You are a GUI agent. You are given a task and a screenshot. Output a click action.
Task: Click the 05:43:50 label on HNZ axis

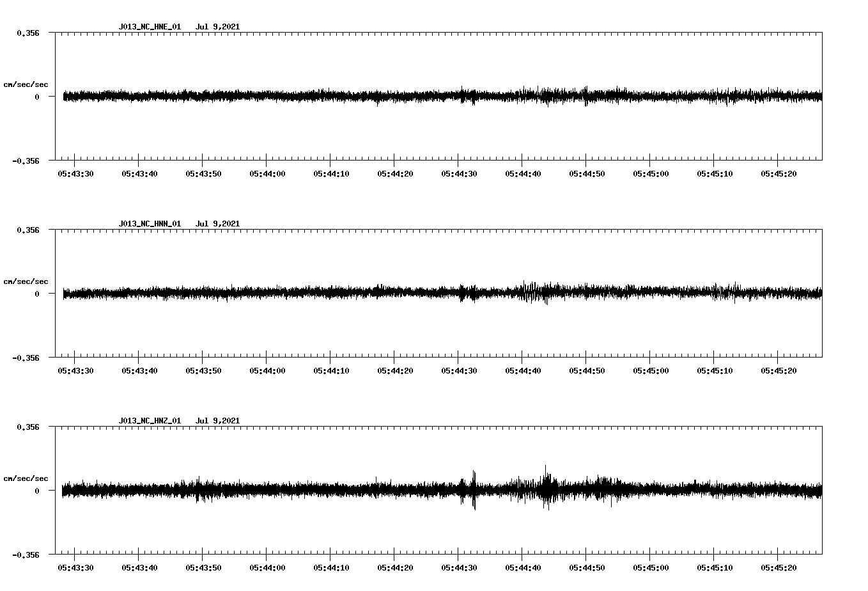coord(203,567)
